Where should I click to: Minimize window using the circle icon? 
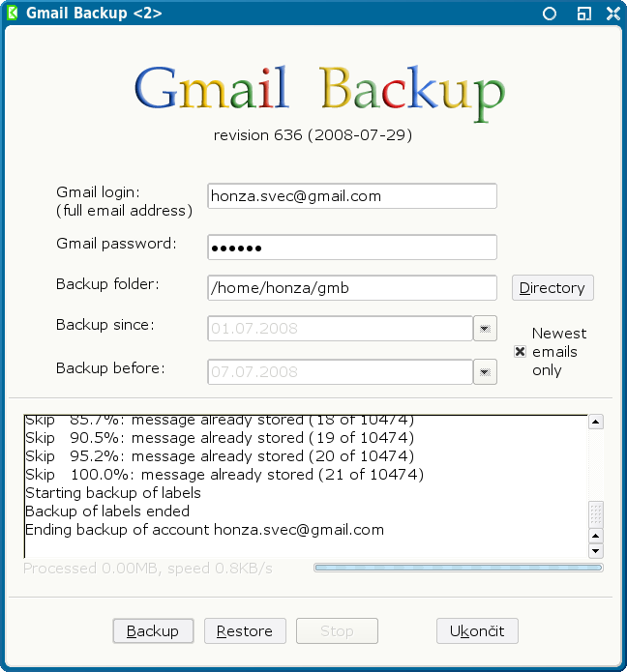click(x=550, y=14)
